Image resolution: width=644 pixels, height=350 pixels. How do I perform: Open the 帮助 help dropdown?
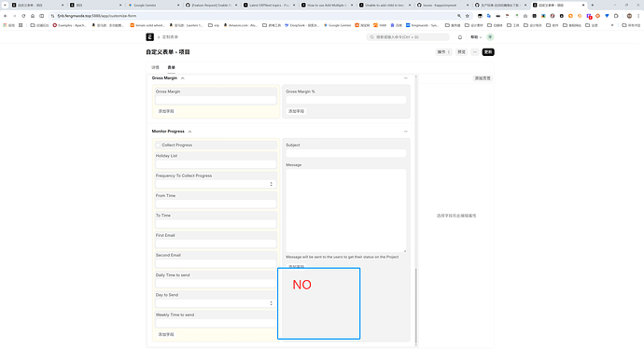coord(476,37)
